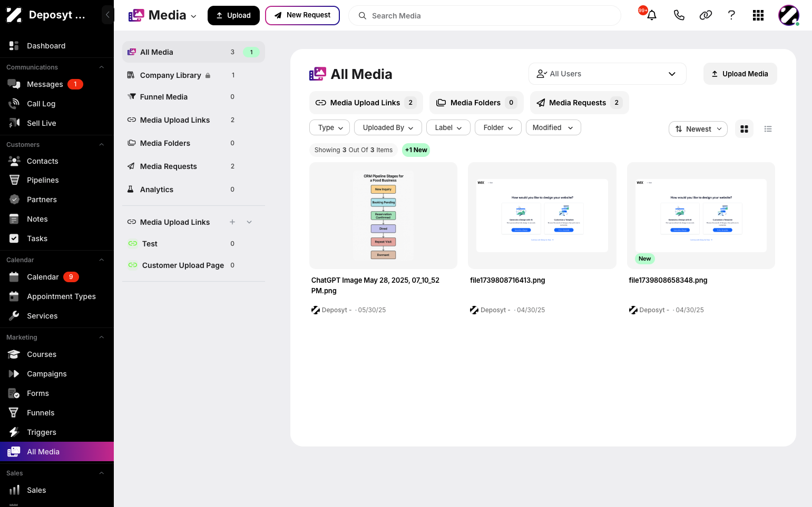Image resolution: width=812 pixels, height=507 pixels.
Task: Select Company Library in media menu
Action: (x=193, y=75)
